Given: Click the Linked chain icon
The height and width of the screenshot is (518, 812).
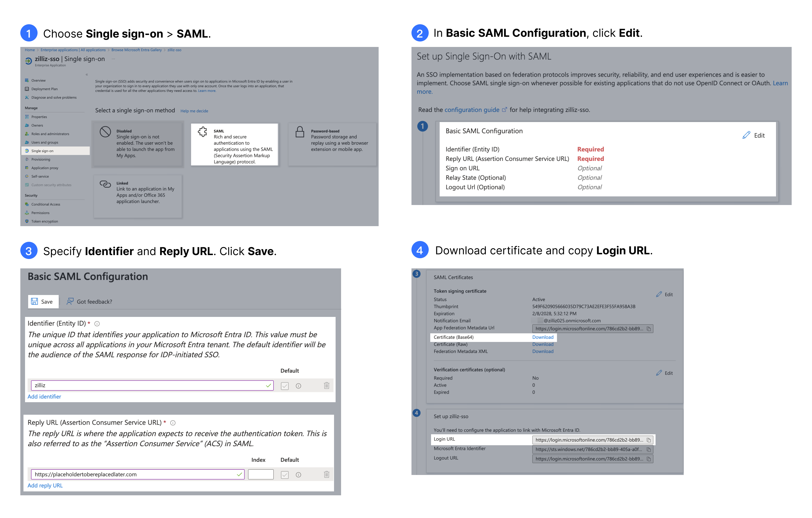Looking at the screenshot, I should 105,184.
